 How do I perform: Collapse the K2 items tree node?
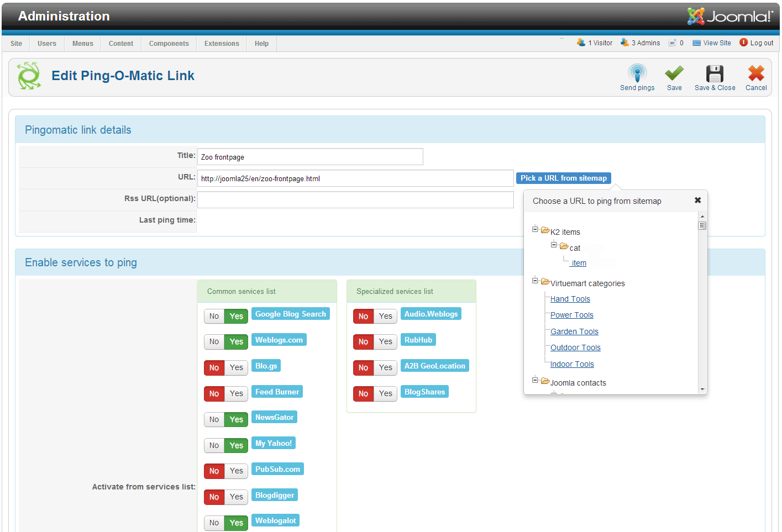pyautogui.click(x=535, y=229)
